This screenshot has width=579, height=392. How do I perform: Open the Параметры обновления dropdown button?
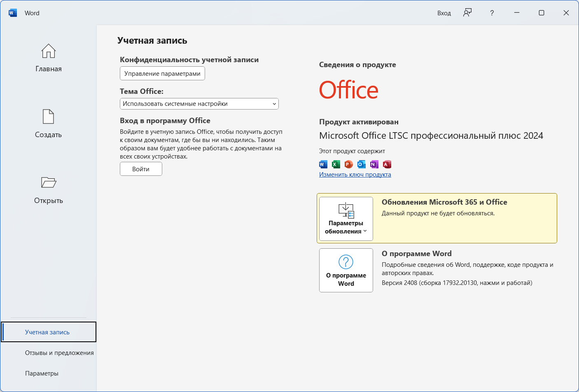coord(346,219)
